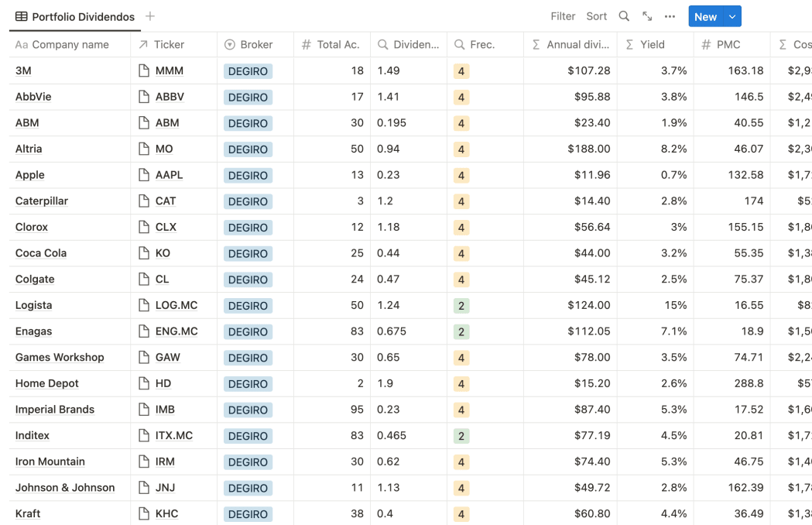
Task: Open the AAPL page icon
Action: point(144,175)
